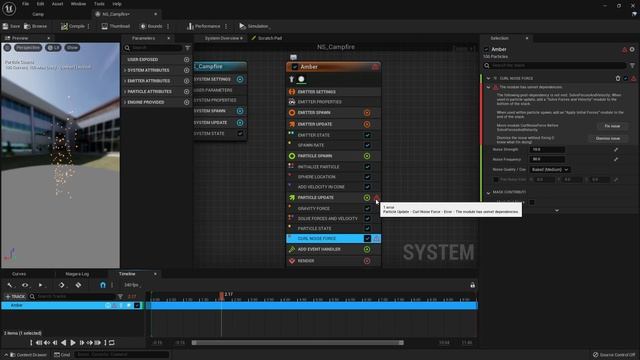
Task: Click the Browse to asset icon
Action: [x=36, y=26]
